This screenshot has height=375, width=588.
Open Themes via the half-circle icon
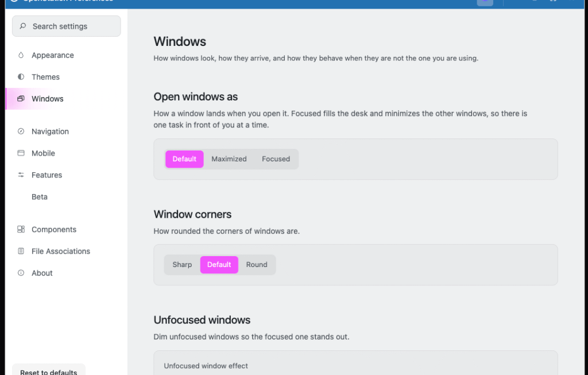(x=21, y=77)
